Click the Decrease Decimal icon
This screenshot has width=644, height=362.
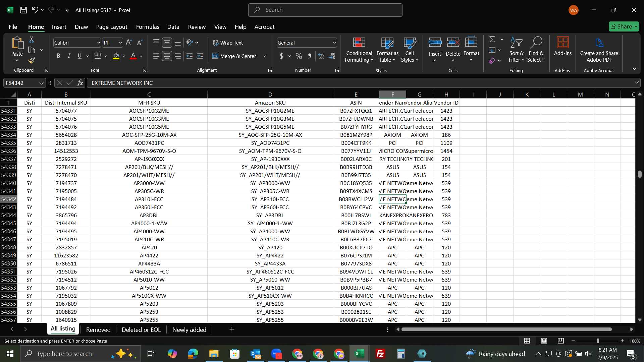tap(332, 56)
